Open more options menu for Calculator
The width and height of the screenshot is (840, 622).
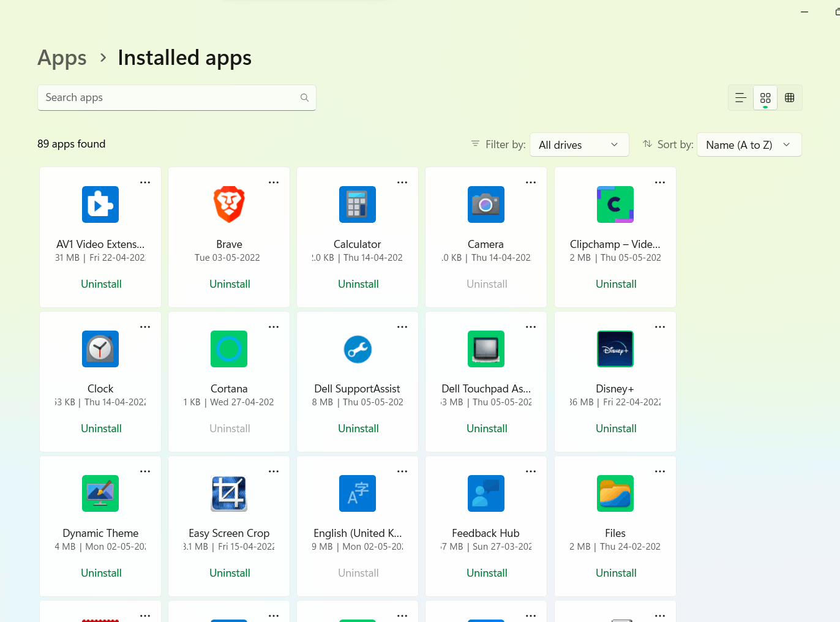click(x=402, y=182)
